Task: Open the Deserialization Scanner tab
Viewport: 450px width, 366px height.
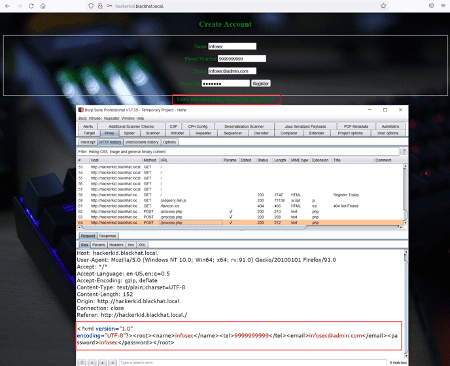Action: coord(244,126)
